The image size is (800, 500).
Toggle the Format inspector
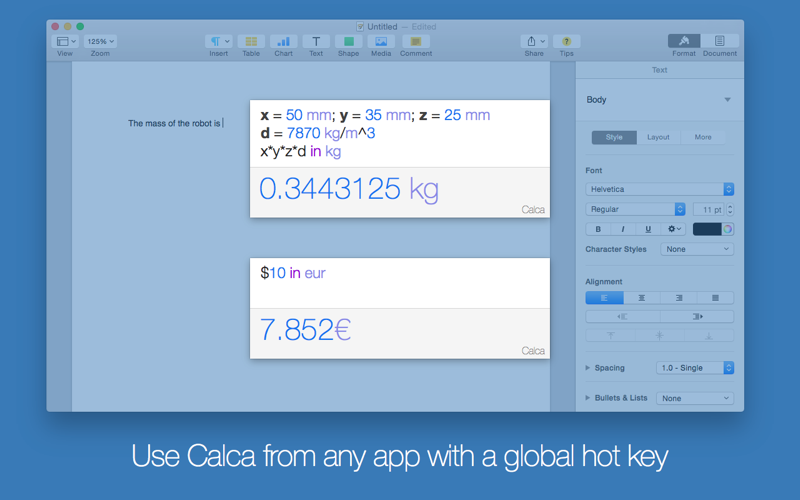coord(684,41)
